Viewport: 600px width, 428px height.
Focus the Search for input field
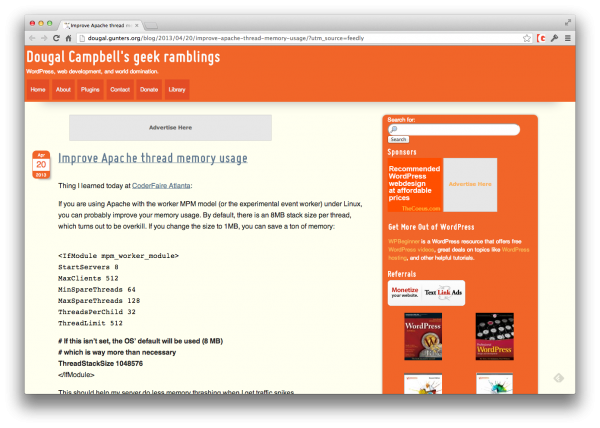454,129
